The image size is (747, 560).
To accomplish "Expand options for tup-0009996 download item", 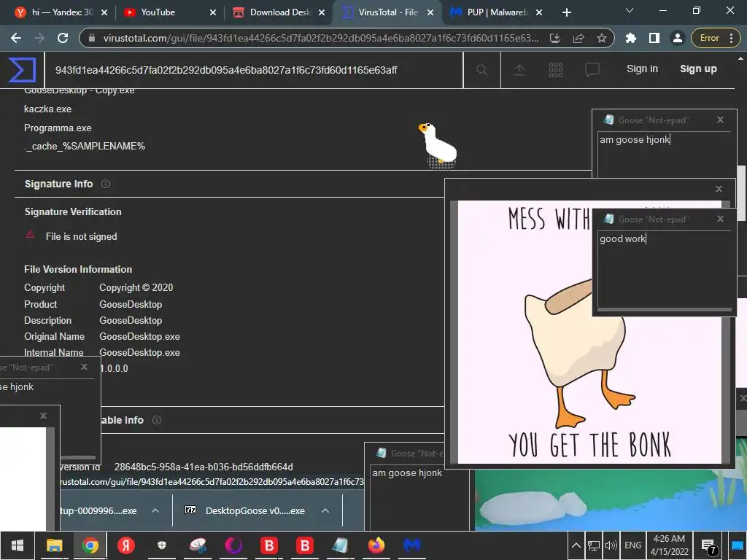I will (x=155, y=510).
